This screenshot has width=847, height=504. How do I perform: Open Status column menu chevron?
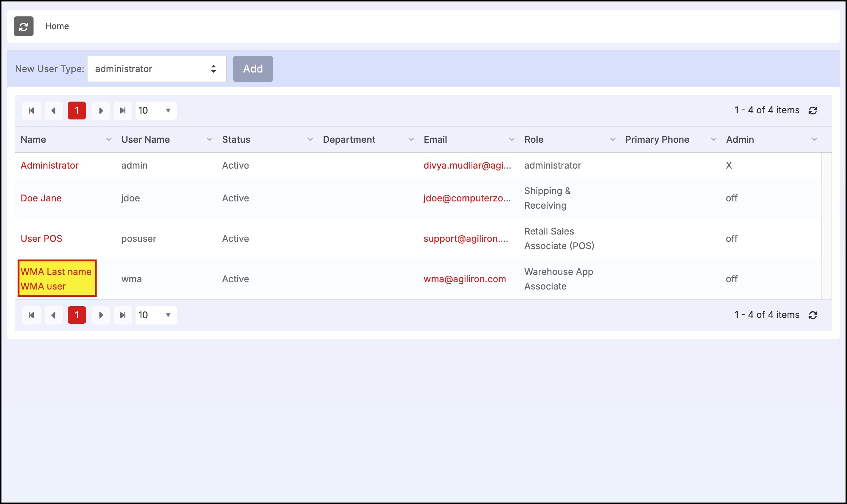[x=310, y=139]
